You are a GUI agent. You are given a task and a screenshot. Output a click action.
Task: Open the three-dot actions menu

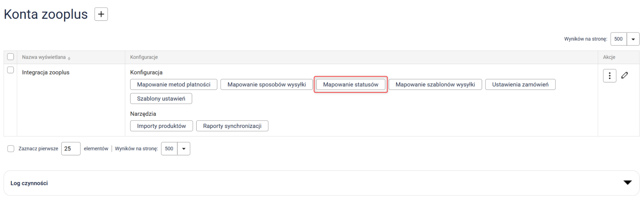(x=609, y=76)
